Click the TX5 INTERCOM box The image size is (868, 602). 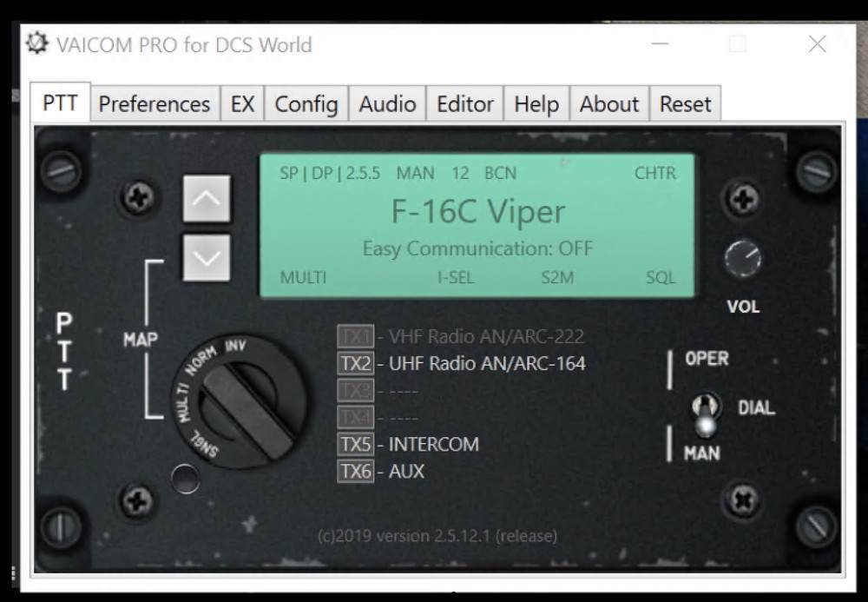(x=355, y=444)
